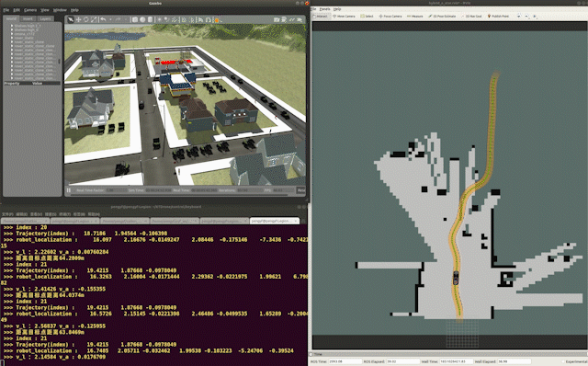The width and height of the screenshot is (588, 366).
Task: Open the Camera menu in Gazebo
Action: 30,10
